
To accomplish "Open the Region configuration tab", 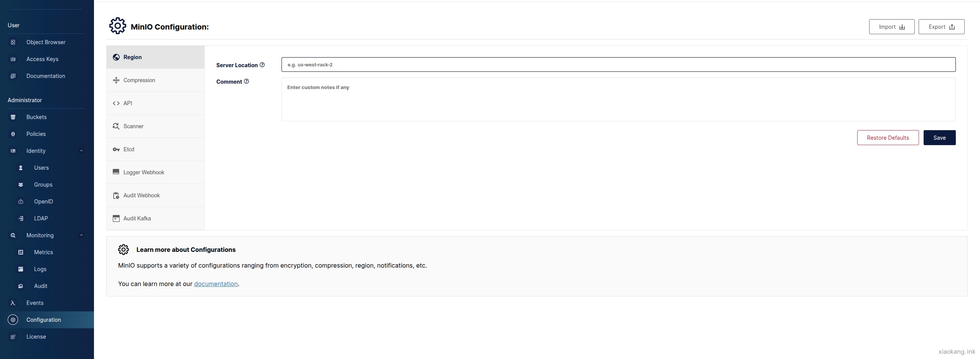I will click(x=155, y=57).
